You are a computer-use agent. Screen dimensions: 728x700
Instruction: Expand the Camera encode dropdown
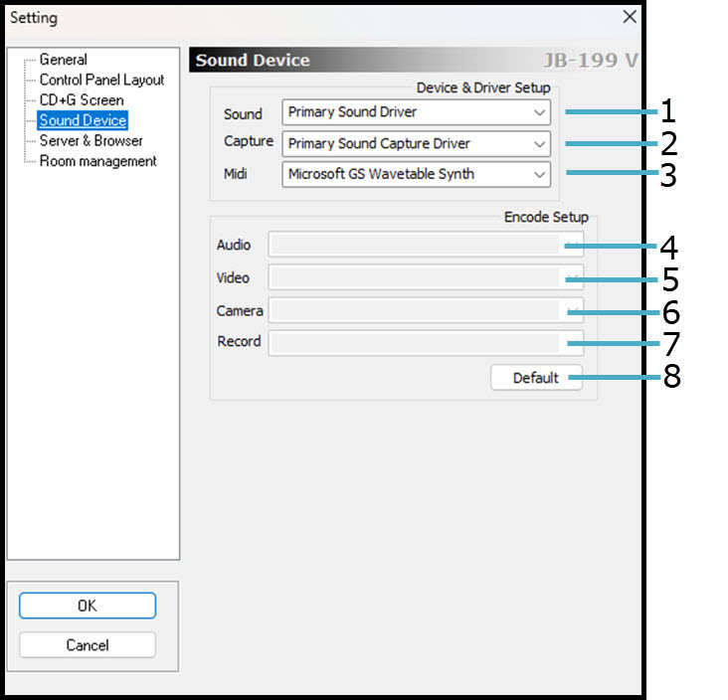[425, 311]
